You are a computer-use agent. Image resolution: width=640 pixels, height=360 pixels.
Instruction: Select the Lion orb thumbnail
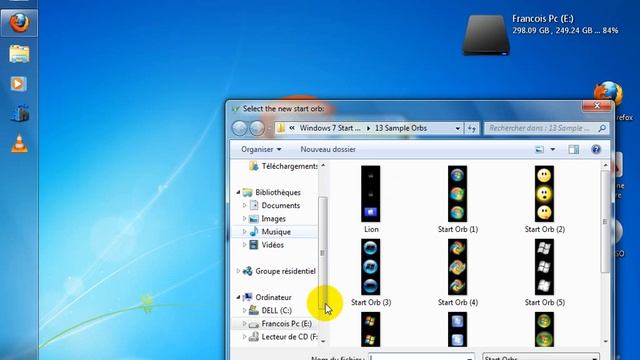click(371, 194)
